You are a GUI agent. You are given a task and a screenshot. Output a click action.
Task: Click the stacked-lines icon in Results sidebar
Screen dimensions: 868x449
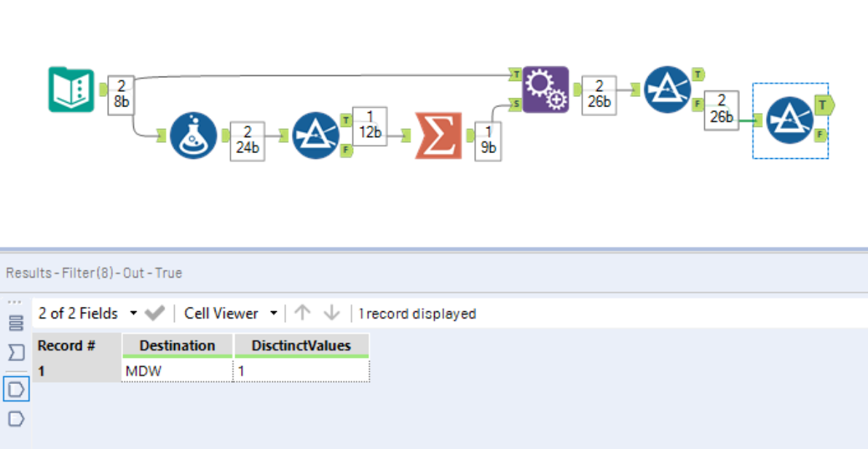16,323
